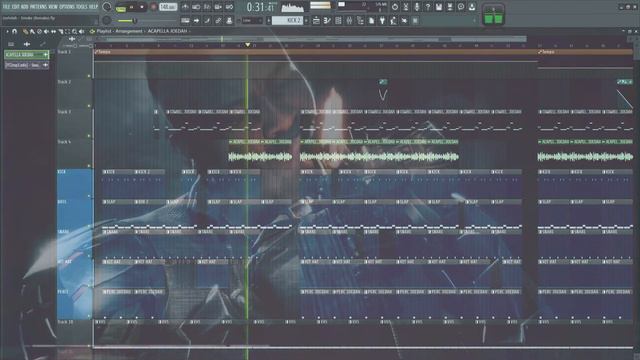Image resolution: width=640 pixels, height=360 pixels.
Task: Click the close all windows icon
Action: pos(404,20)
